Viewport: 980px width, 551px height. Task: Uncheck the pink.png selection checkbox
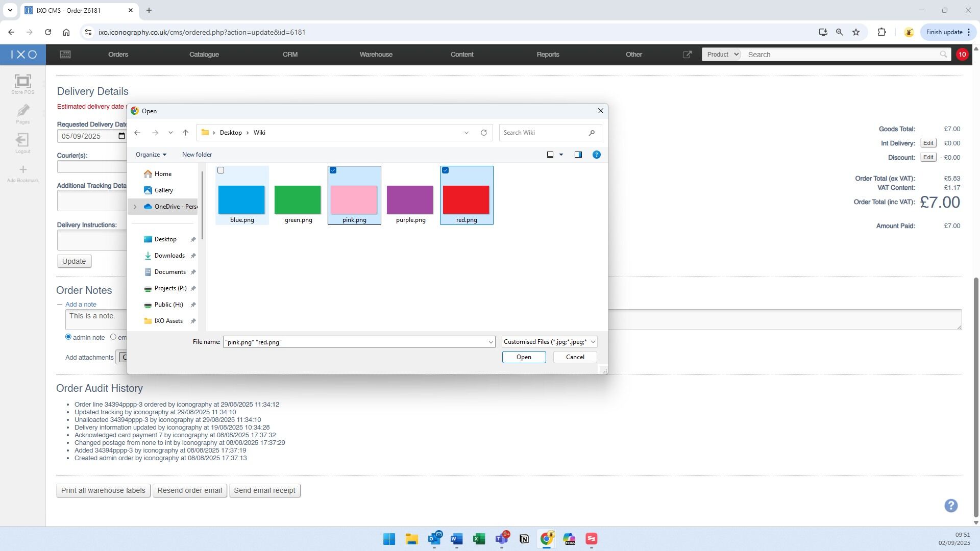tap(333, 170)
